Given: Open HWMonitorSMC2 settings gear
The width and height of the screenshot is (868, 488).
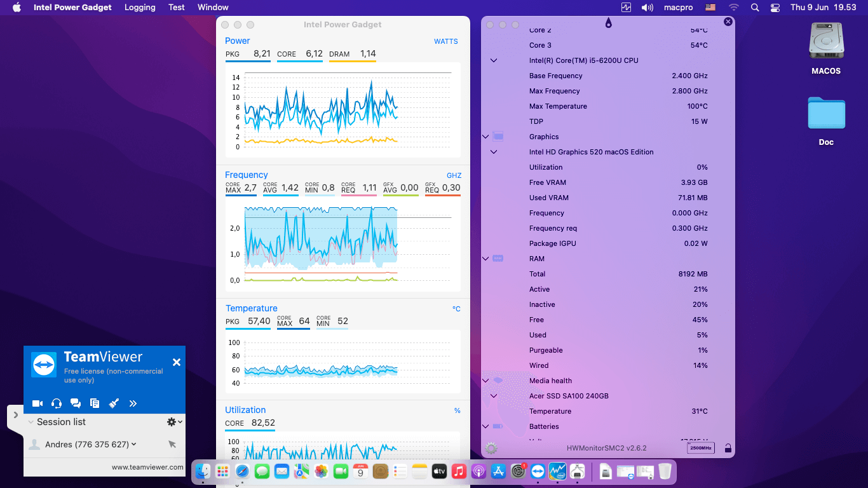Looking at the screenshot, I should click(x=491, y=448).
